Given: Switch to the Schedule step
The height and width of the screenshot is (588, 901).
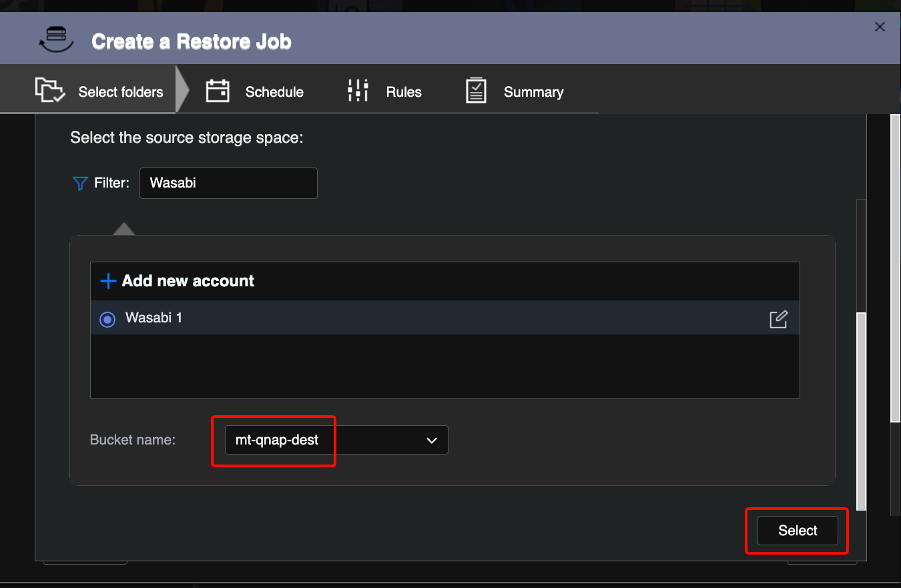Looking at the screenshot, I should coord(255,91).
